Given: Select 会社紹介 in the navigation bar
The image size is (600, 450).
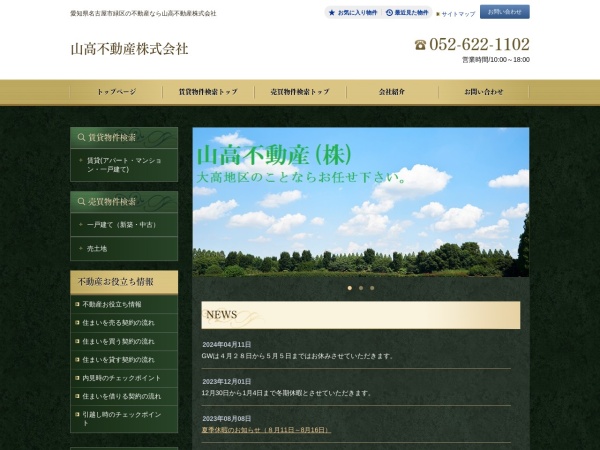Looking at the screenshot, I should pos(392,92).
